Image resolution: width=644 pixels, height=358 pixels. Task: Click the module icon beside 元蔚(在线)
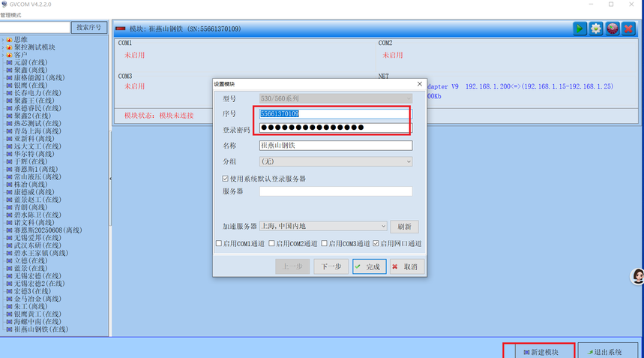pyautogui.click(x=9, y=62)
